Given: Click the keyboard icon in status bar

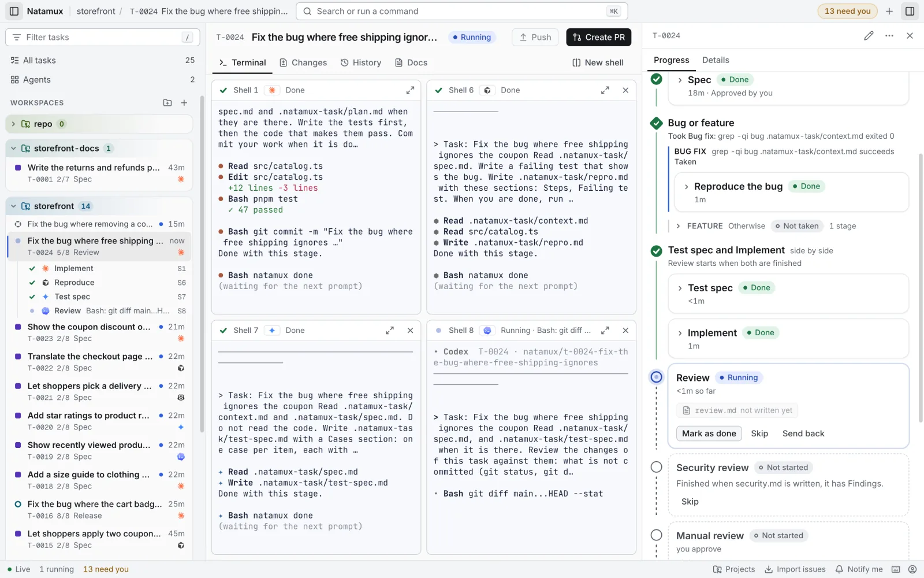Looking at the screenshot, I should click(x=896, y=569).
